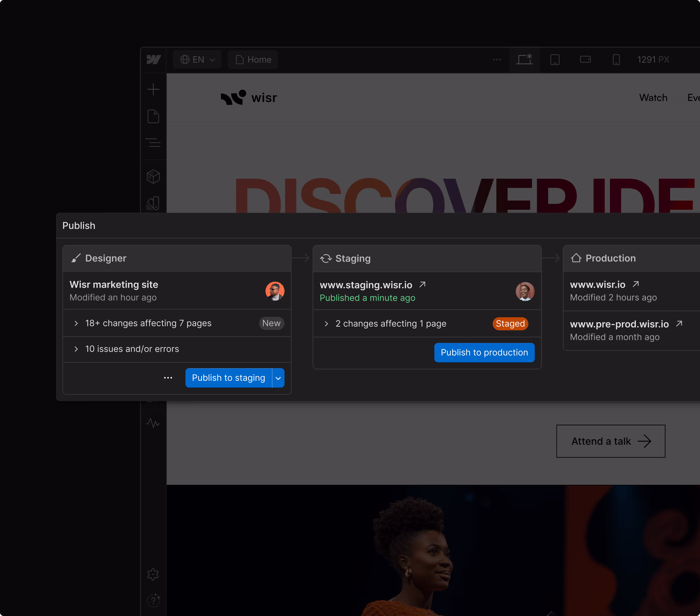Open the Pages panel icon
Image resolution: width=700 pixels, height=616 pixels.
pos(153,116)
